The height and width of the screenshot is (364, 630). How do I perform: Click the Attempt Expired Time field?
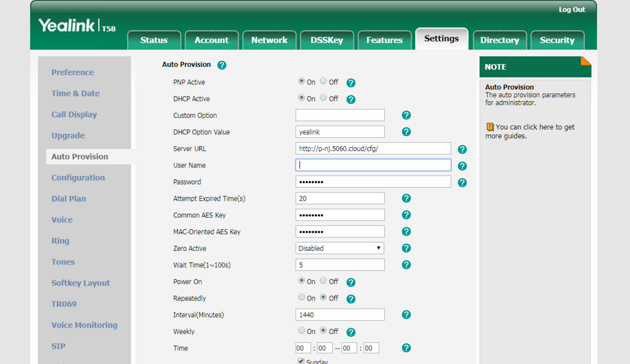(340, 198)
